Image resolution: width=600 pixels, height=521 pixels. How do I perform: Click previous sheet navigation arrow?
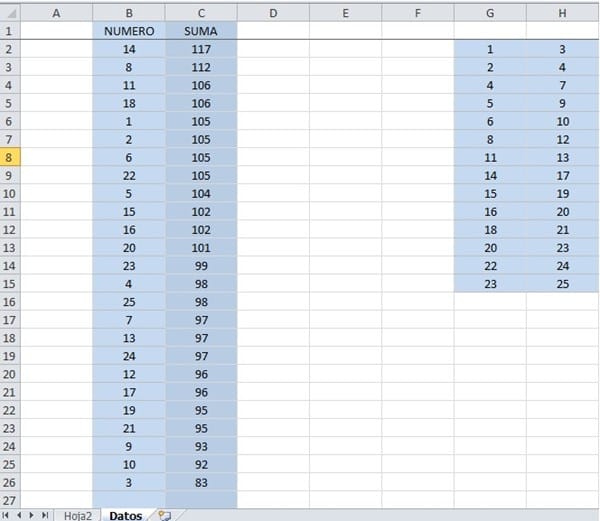click(x=19, y=515)
